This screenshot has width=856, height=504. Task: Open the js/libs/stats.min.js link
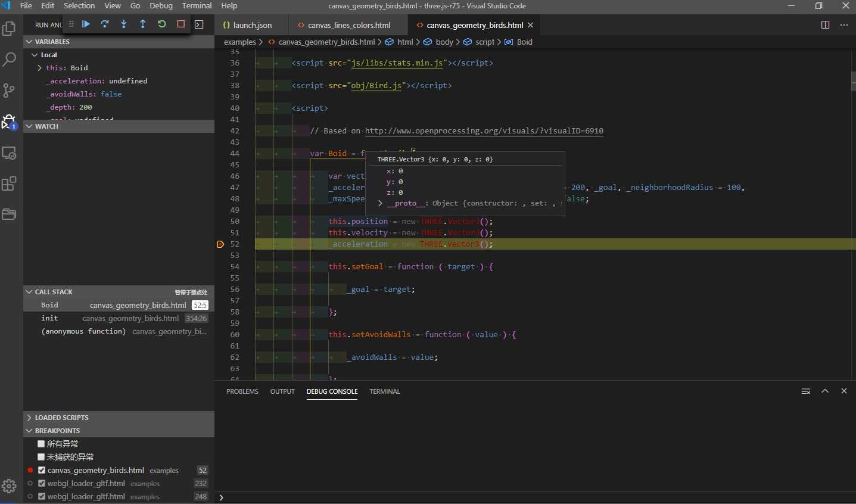point(397,63)
